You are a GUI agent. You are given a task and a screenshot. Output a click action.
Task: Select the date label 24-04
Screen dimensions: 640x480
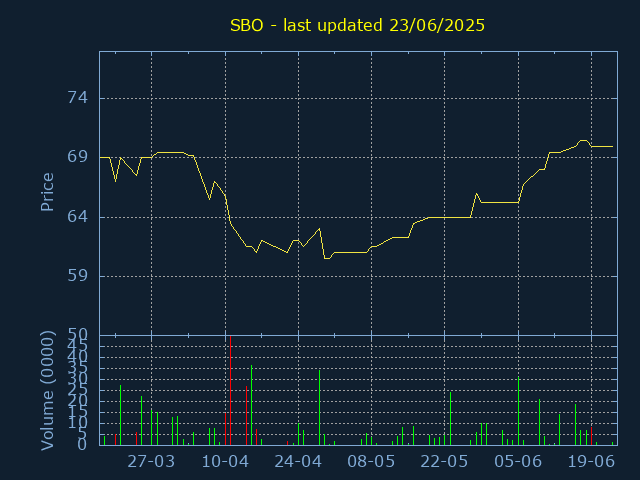pyautogui.click(x=298, y=462)
